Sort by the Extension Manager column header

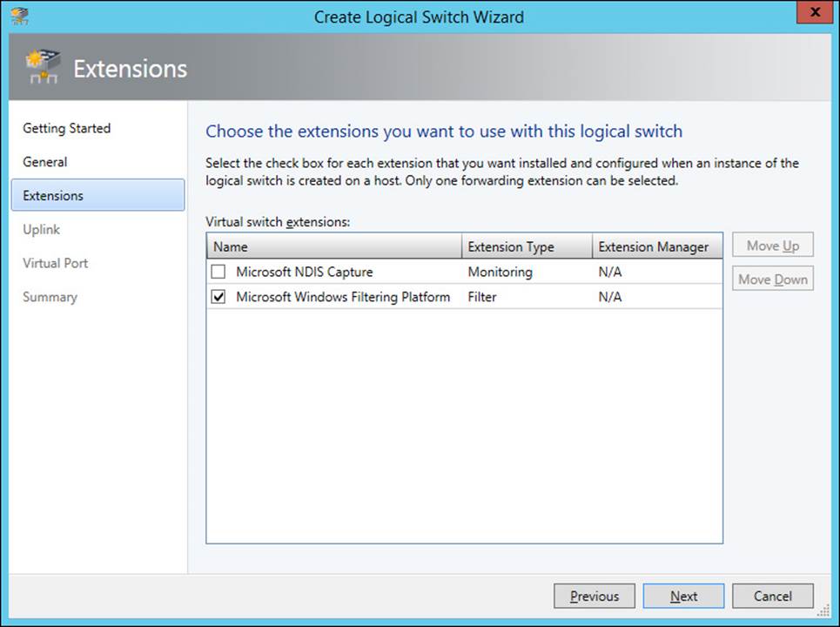(x=657, y=246)
